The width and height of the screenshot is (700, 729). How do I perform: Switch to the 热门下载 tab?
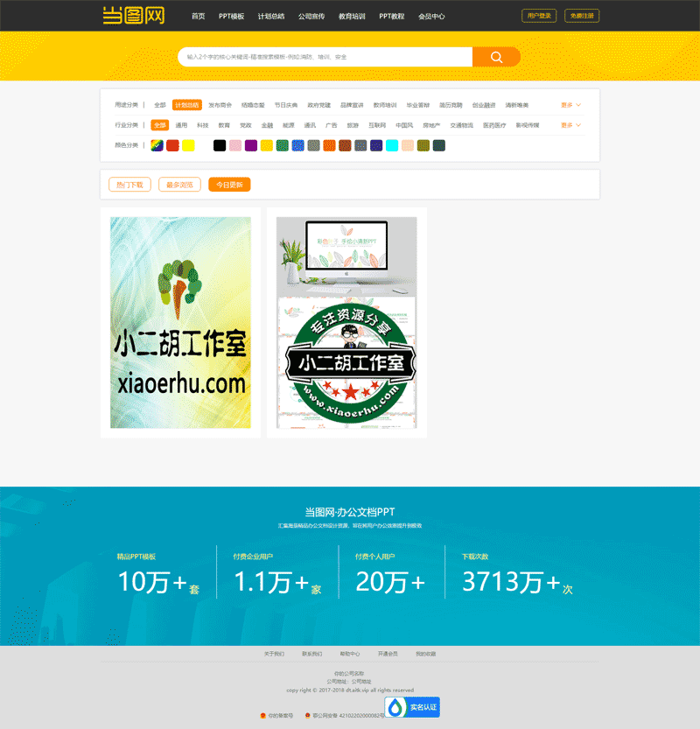(129, 185)
